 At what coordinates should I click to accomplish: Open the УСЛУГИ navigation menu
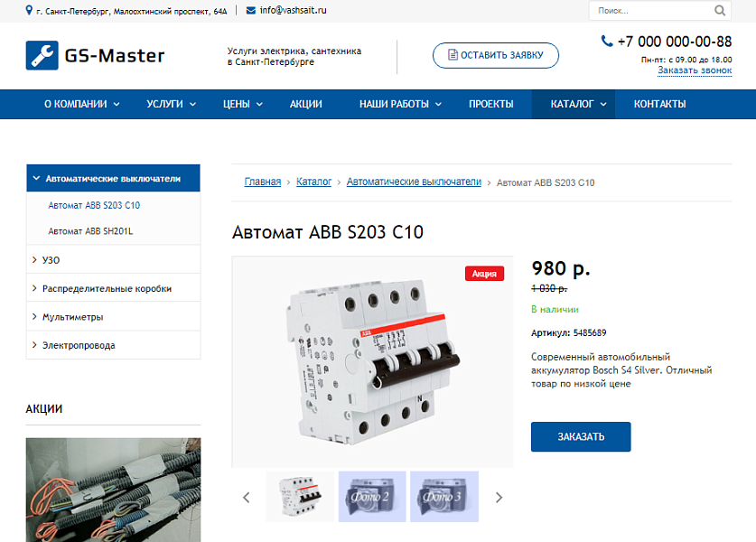[164, 104]
